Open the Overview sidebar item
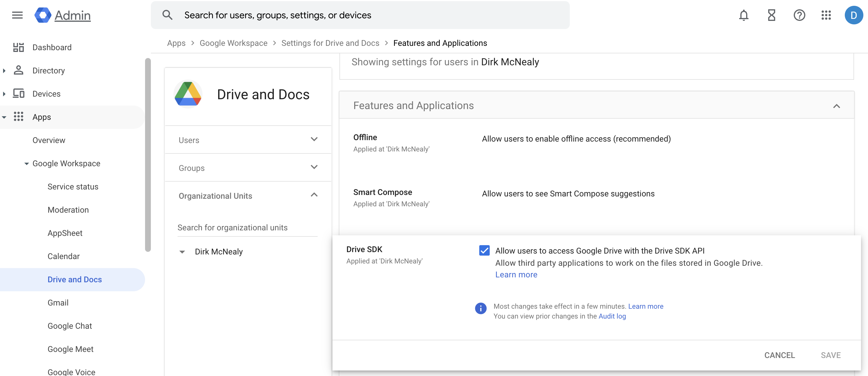The width and height of the screenshot is (868, 376). pyautogui.click(x=49, y=140)
